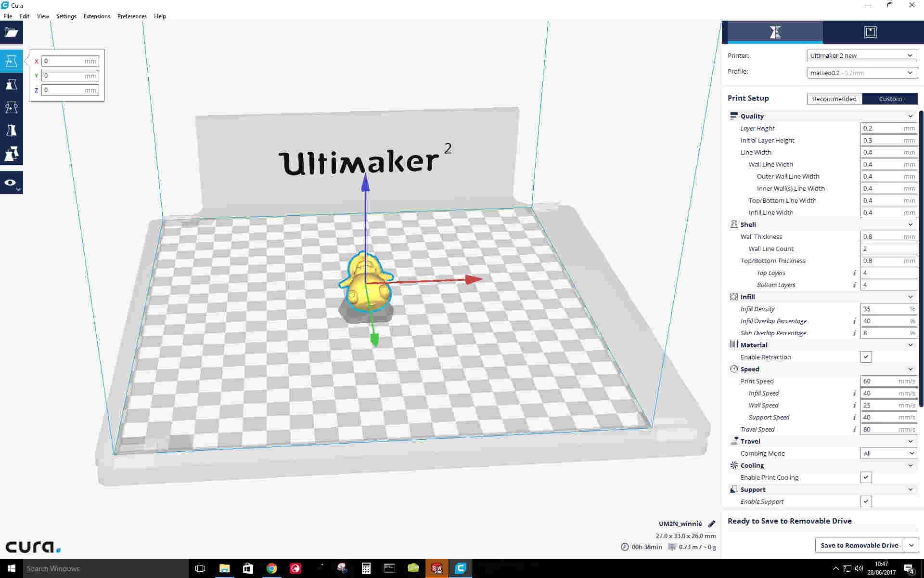Click the Y position field

[70, 76]
